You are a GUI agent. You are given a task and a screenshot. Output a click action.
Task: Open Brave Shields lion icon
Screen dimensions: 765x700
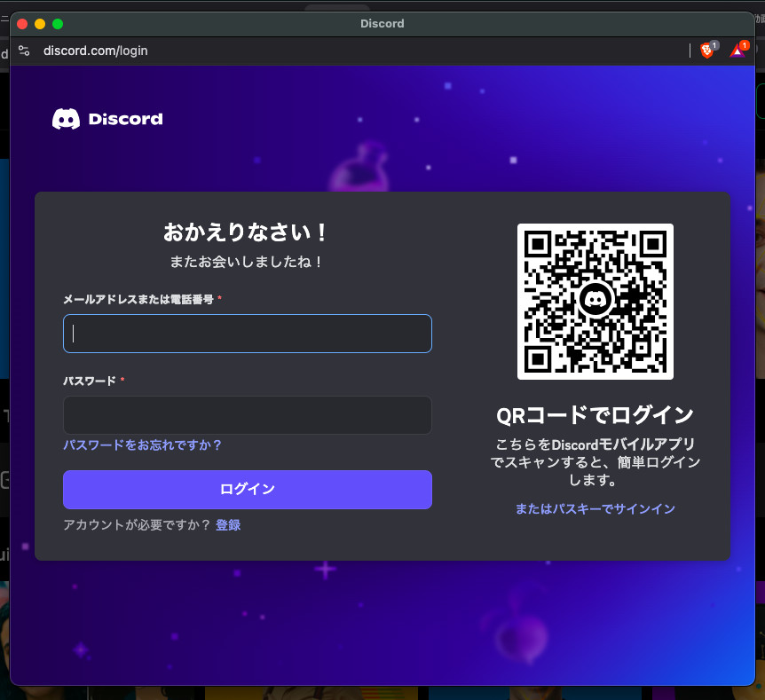pyautogui.click(x=707, y=51)
